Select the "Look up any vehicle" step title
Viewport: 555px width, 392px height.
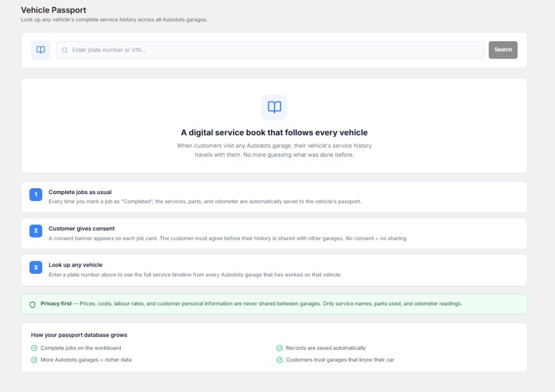click(x=75, y=265)
